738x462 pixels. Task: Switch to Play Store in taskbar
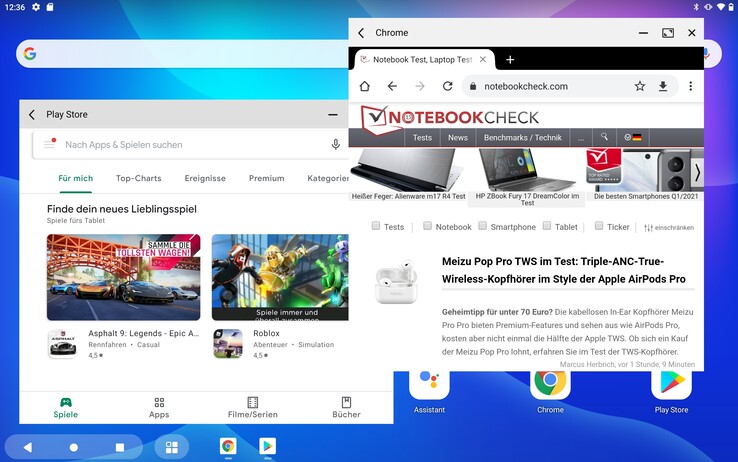pyautogui.click(x=267, y=446)
